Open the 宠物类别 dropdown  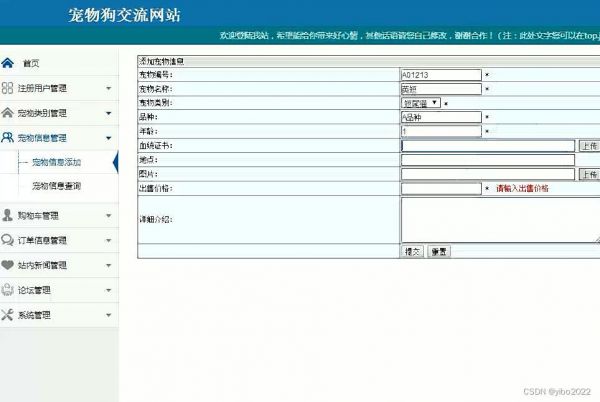420,102
